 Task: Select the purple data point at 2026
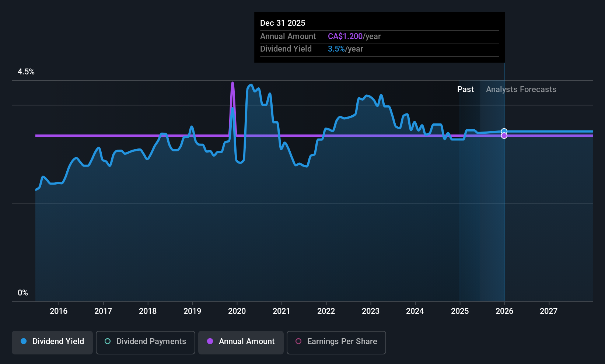pyautogui.click(x=504, y=136)
